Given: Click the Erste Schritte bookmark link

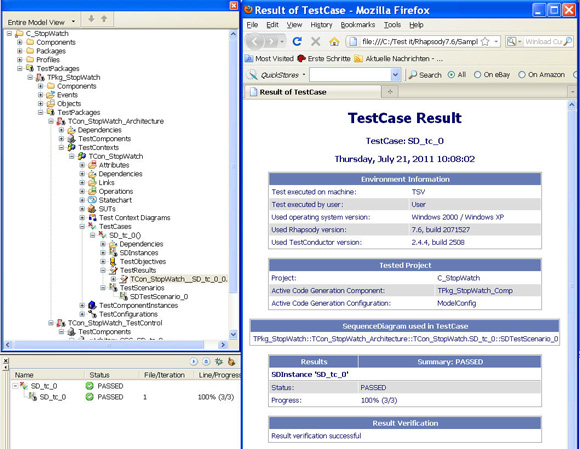Looking at the screenshot, I should 324,58.
